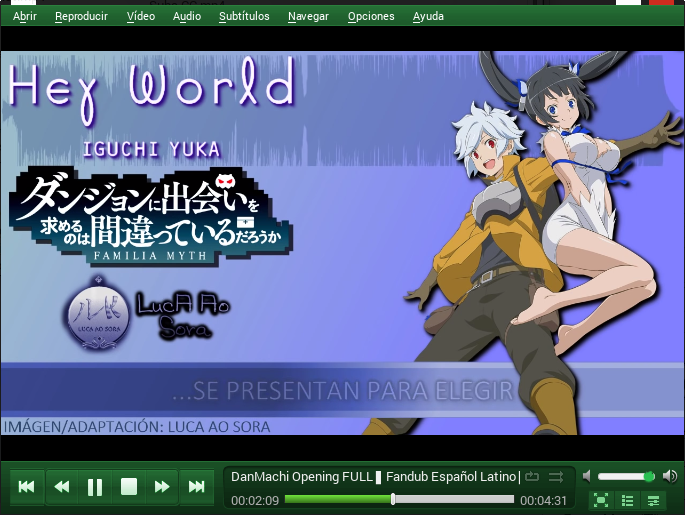Open the playlist panel
The width and height of the screenshot is (685, 515).
pos(627,500)
